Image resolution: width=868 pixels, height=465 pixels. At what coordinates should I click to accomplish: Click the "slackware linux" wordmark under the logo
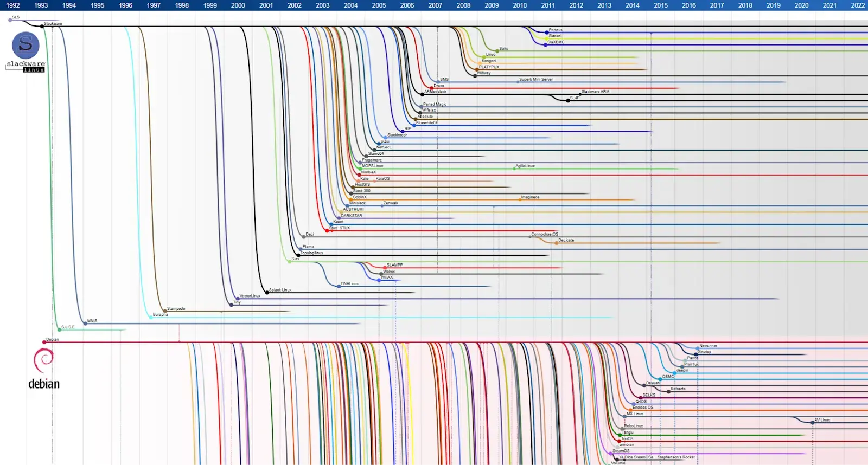25,67
